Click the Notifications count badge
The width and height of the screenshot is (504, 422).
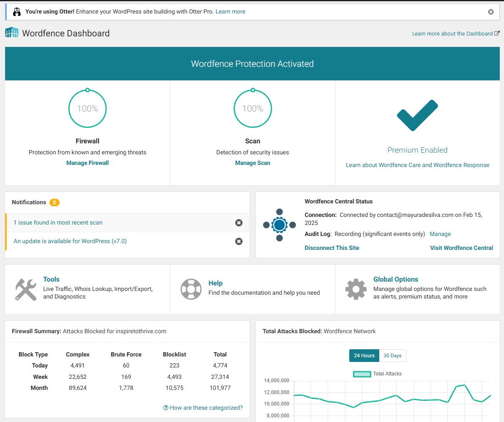pos(54,202)
